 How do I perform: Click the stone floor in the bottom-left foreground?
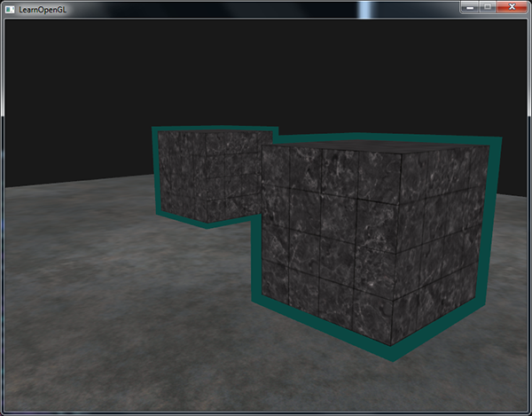(89, 355)
